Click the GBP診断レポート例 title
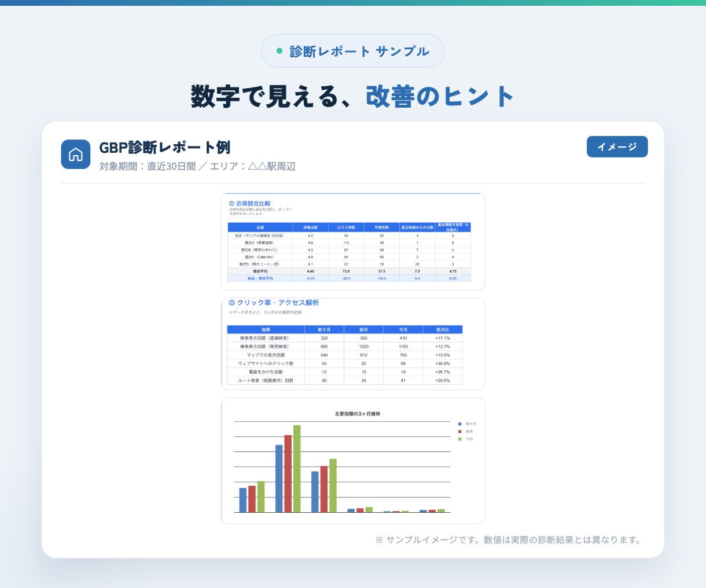The height and width of the screenshot is (588, 706). (x=165, y=147)
